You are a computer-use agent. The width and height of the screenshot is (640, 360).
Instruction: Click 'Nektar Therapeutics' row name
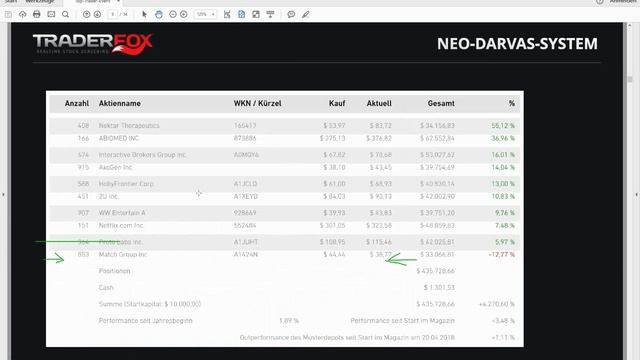point(129,126)
